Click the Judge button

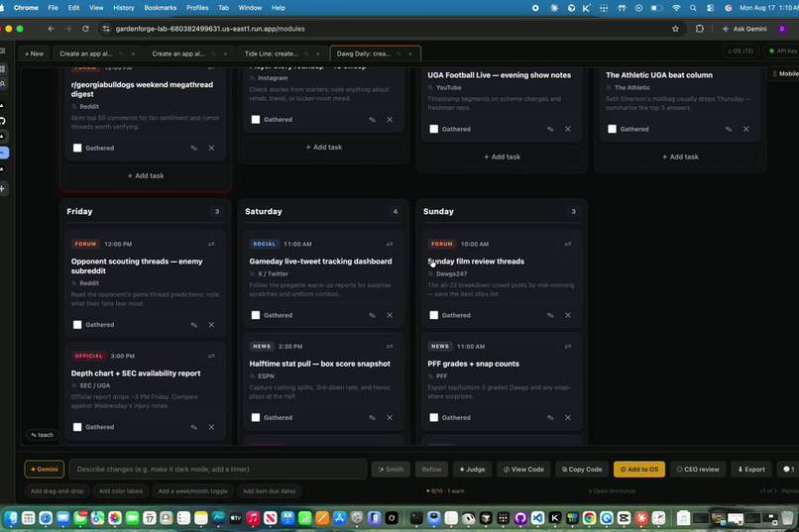click(473, 470)
